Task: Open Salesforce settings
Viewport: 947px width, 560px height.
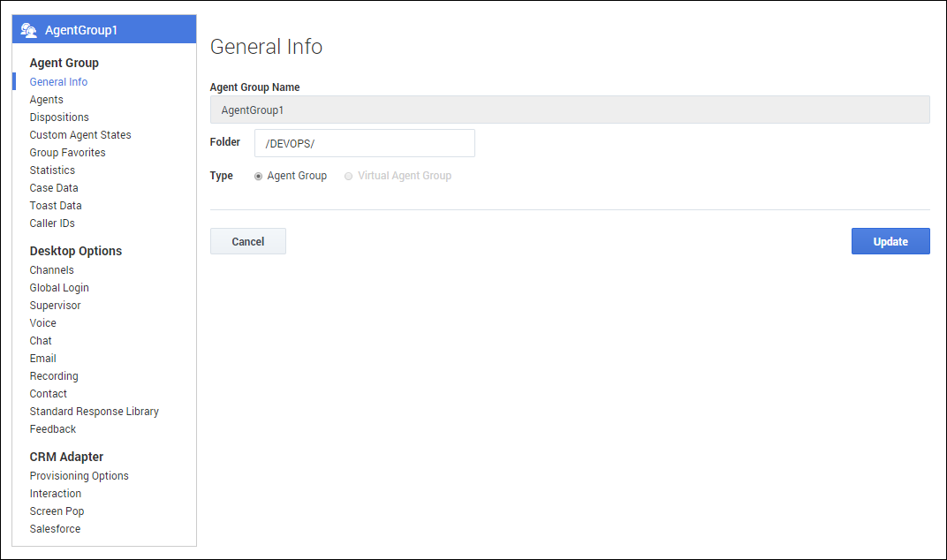Action: (55, 528)
